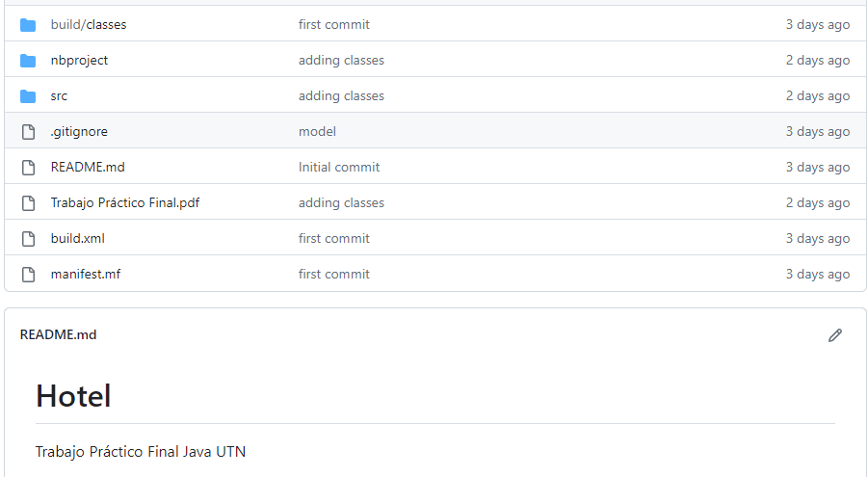Navigate into the src folder
The image size is (868, 477).
point(59,96)
